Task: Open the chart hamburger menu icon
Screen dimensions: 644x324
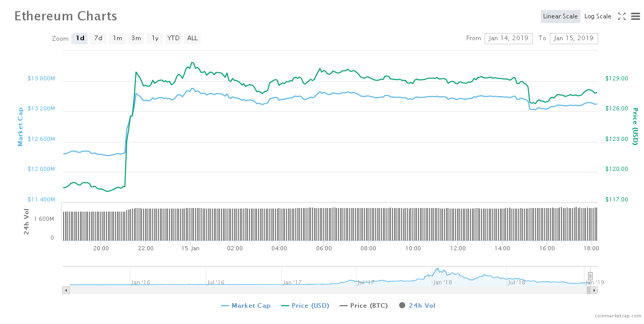Action: point(635,16)
